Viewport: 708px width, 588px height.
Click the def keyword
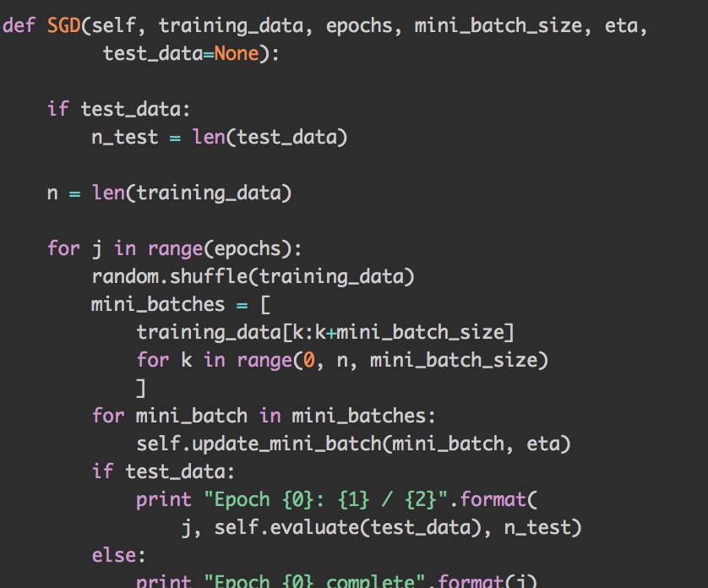tap(19, 25)
